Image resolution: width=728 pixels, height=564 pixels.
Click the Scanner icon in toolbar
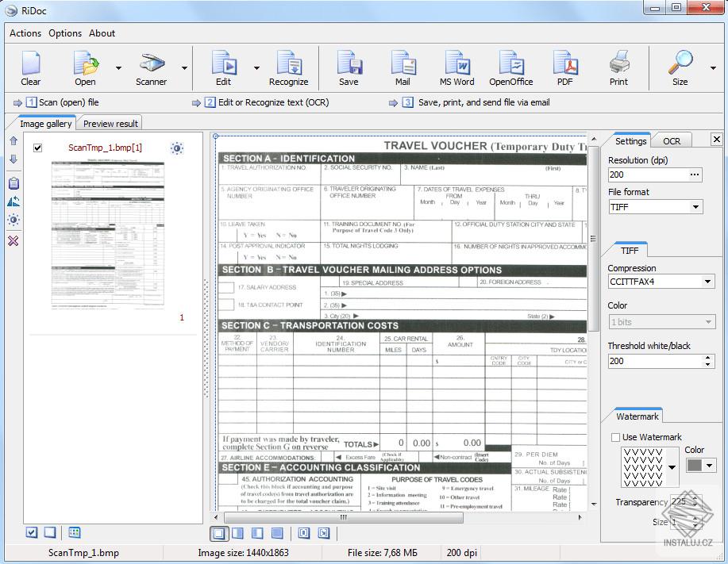[x=151, y=68]
